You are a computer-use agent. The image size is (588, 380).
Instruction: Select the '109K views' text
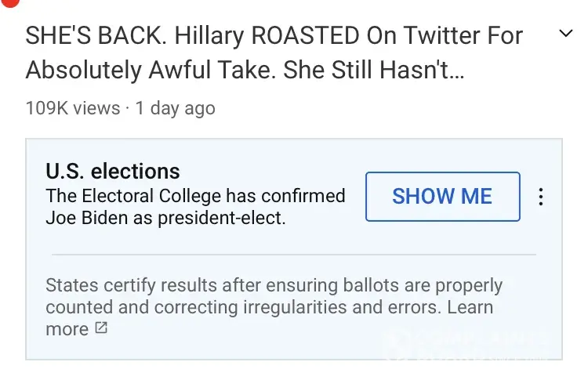pyautogui.click(x=73, y=108)
